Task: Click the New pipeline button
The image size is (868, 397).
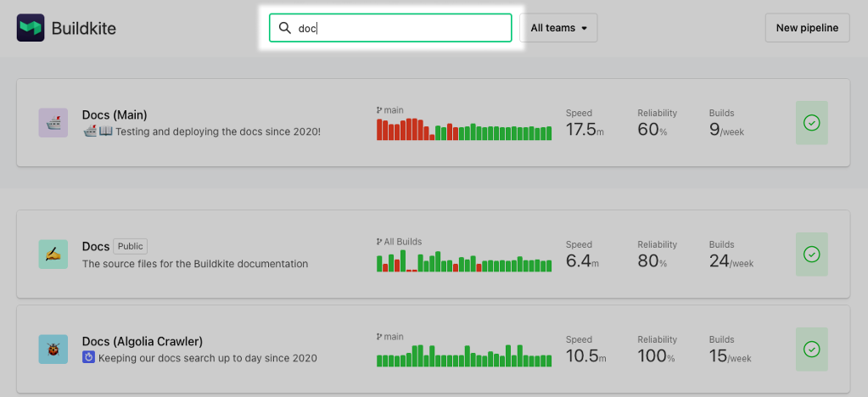Action: coord(807,28)
